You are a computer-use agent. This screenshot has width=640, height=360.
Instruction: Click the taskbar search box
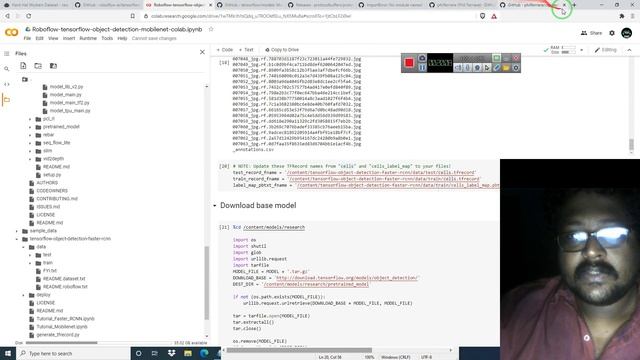click(73, 353)
